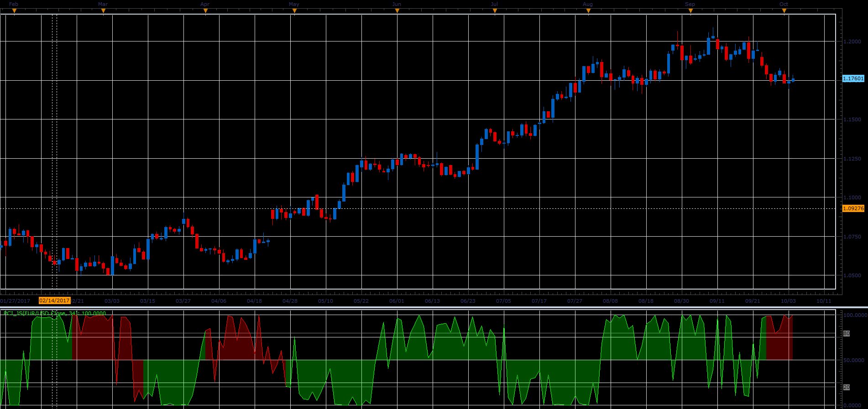This screenshot has width=868, height=409.
Task: Click the indicator level marker 80
Action: click(847, 334)
